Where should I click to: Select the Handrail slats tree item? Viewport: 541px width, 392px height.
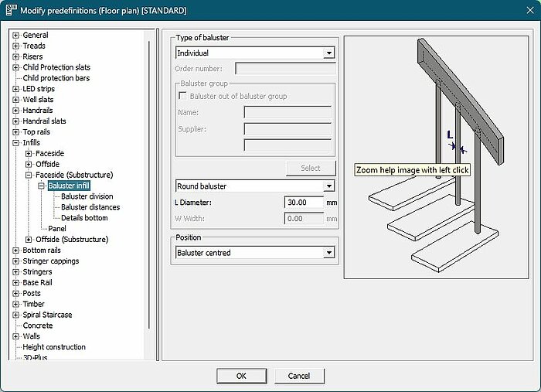pyautogui.click(x=44, y=121)
